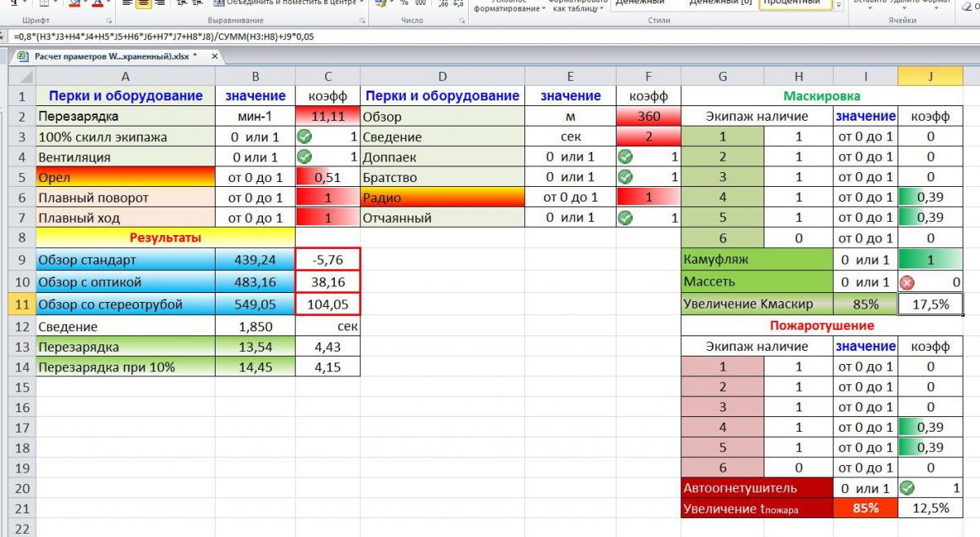Select the Перезарядка cell in row 2
Screen dimensions: 980x537
click(125, 117)
